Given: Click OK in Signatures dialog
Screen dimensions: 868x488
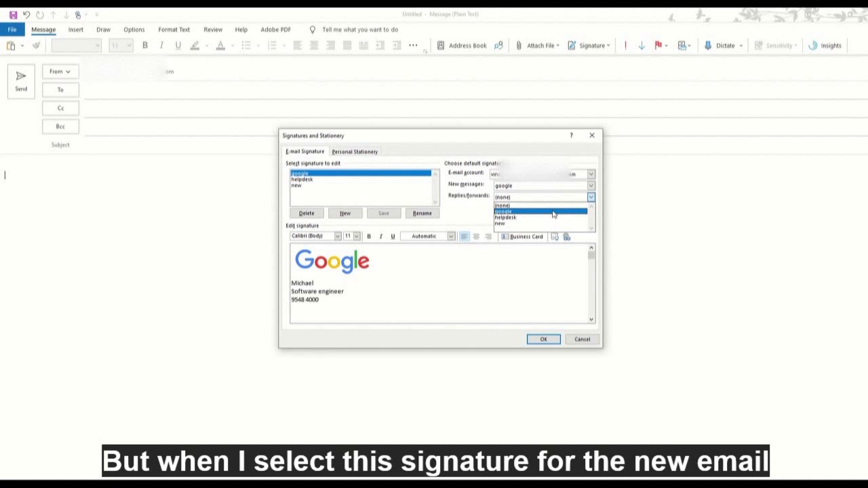Looking at the screenshot, I should [x=544, y=339].
